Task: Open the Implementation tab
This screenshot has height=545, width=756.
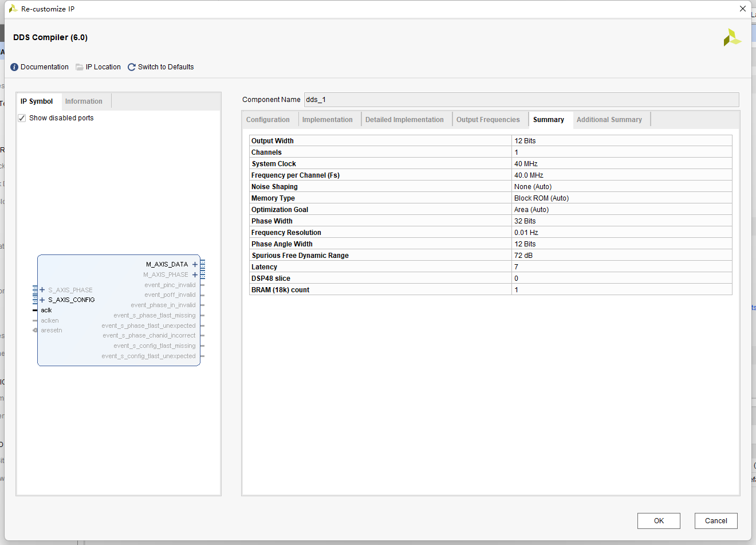Action: (x=328, y=120)
